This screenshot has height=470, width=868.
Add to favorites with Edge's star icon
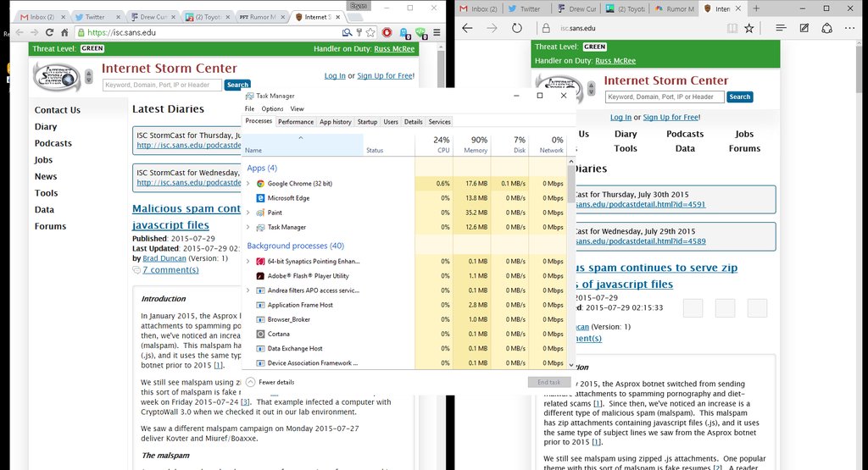point(749,28)
